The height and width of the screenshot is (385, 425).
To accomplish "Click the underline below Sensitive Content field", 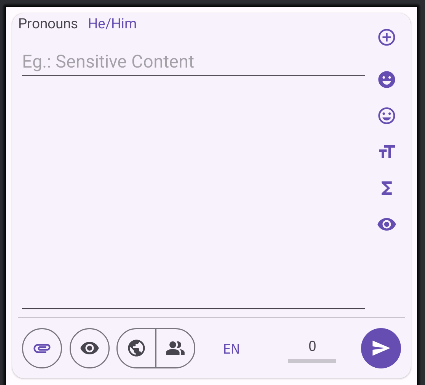I will point(193,76).
